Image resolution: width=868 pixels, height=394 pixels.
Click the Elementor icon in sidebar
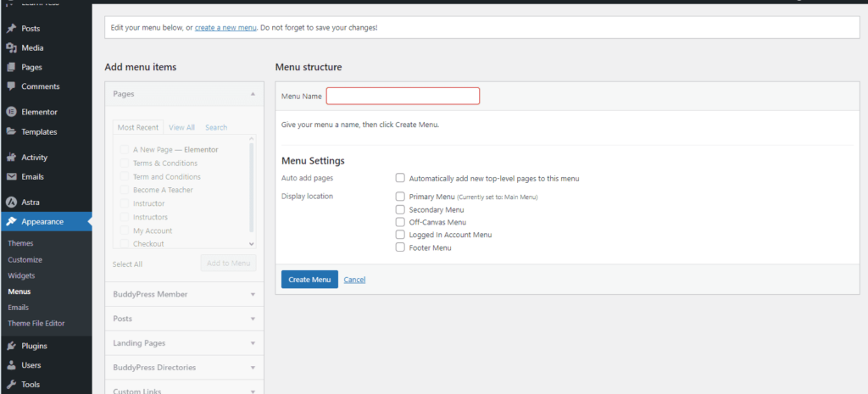click(11, 112)
